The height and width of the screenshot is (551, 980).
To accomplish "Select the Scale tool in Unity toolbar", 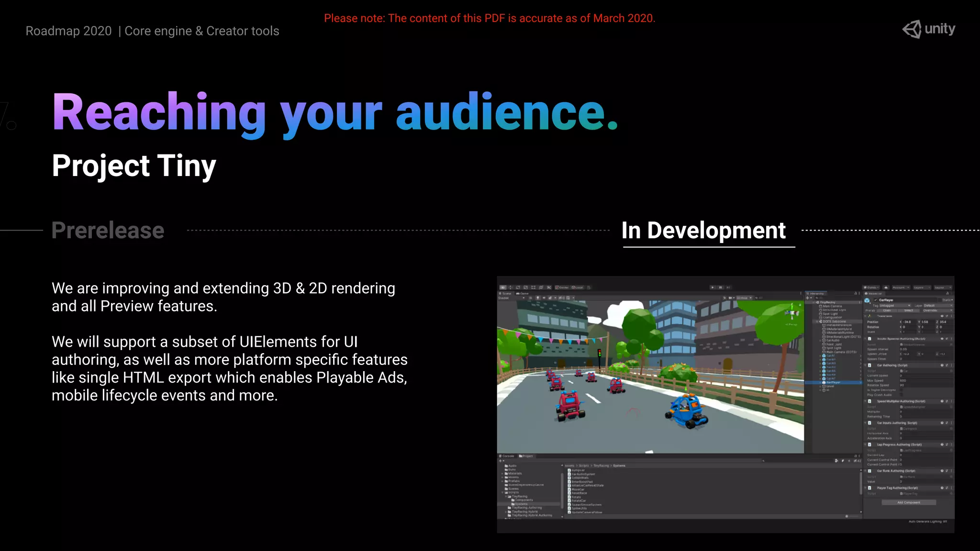I will click(526, 287).
